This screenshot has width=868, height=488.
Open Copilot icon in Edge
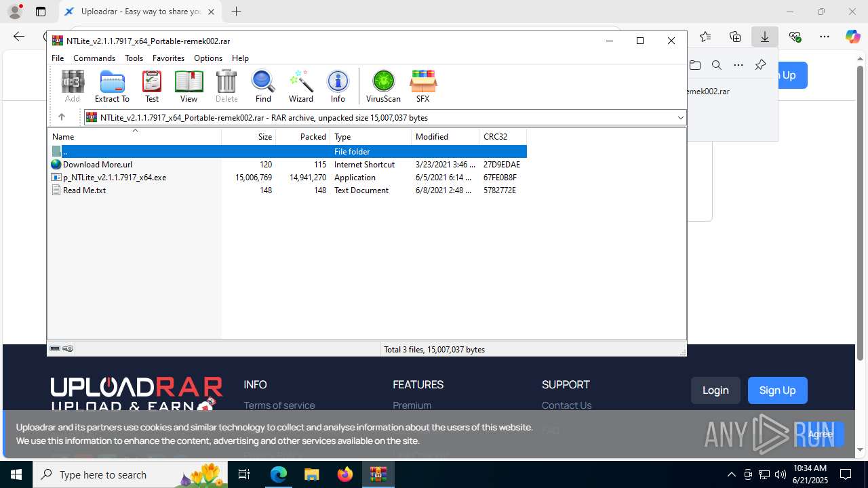(852, 37)
